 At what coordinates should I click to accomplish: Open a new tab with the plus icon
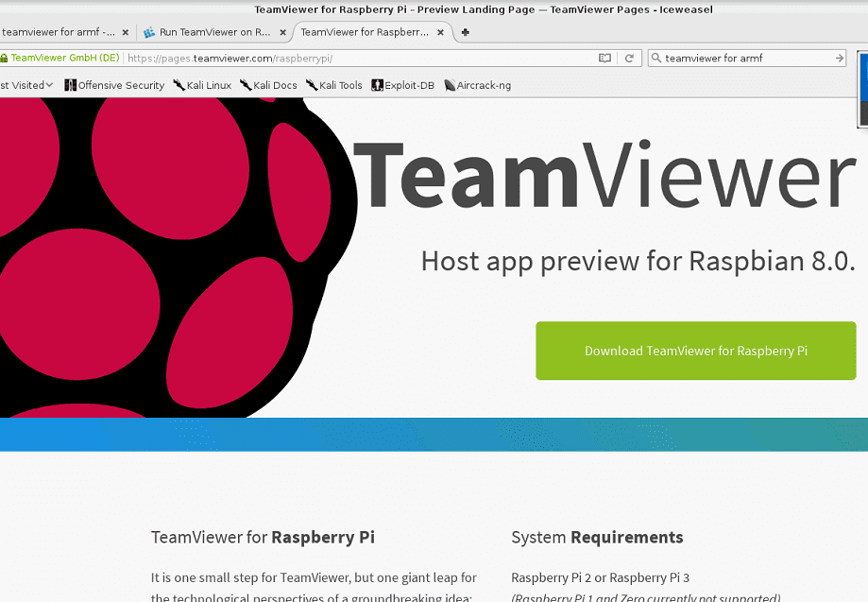(x=465, y=32)
